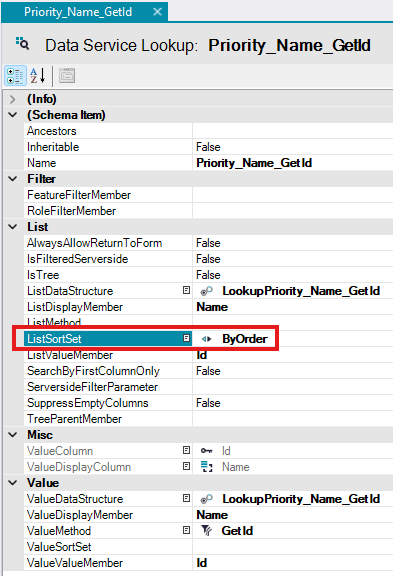Select the IsTree property label
Image resolution: width=393 pixels, height=576 pixels.
[43, 275]
